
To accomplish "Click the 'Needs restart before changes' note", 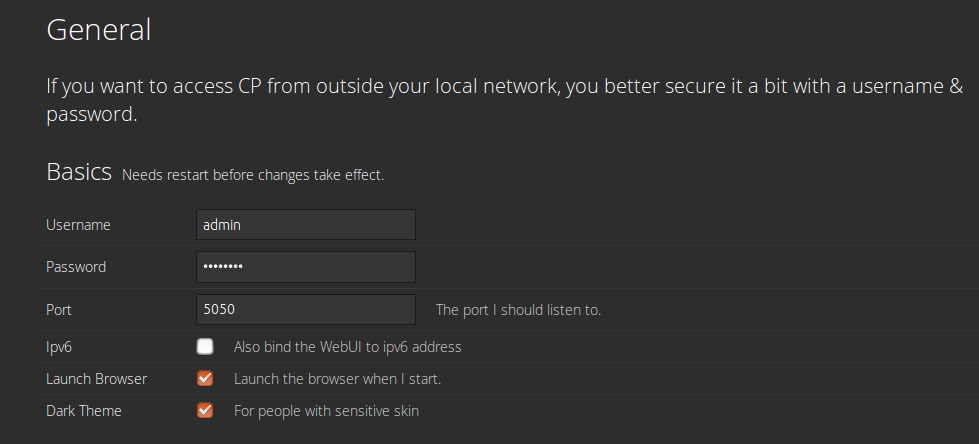I will (253, 175).
